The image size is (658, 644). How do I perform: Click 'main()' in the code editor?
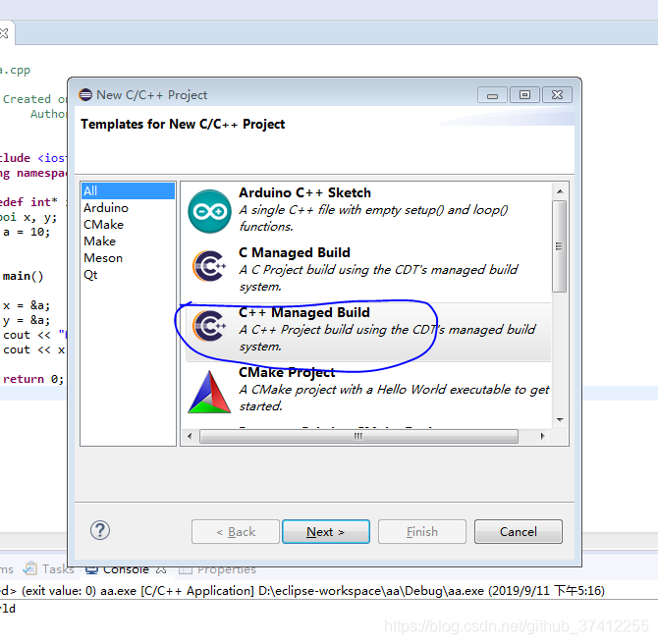pyautogui.click(x=23, y=276)
